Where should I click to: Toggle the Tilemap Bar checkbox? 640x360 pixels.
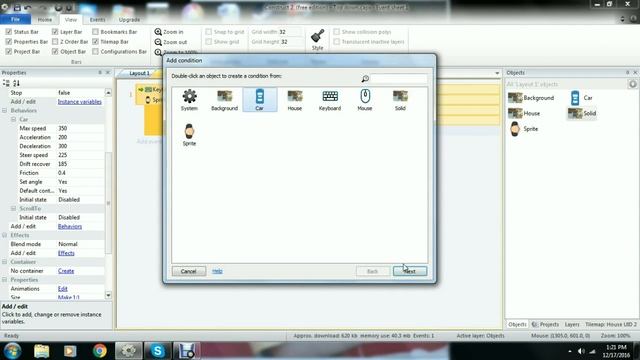(x=95, y=42)
